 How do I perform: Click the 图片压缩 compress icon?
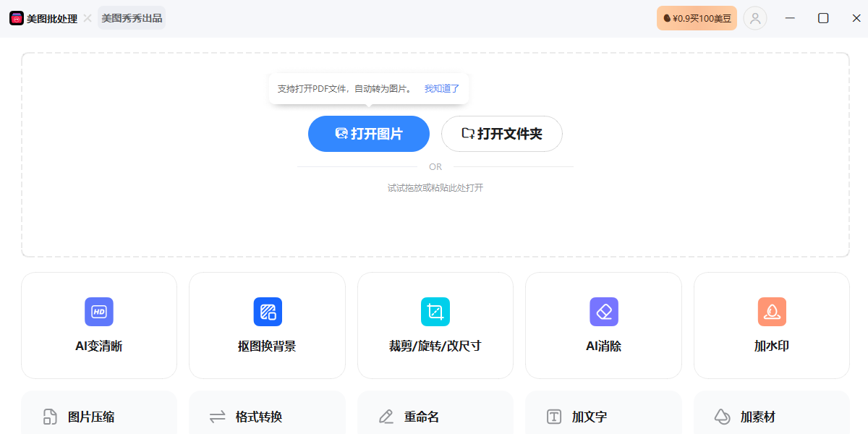[50, 417]
